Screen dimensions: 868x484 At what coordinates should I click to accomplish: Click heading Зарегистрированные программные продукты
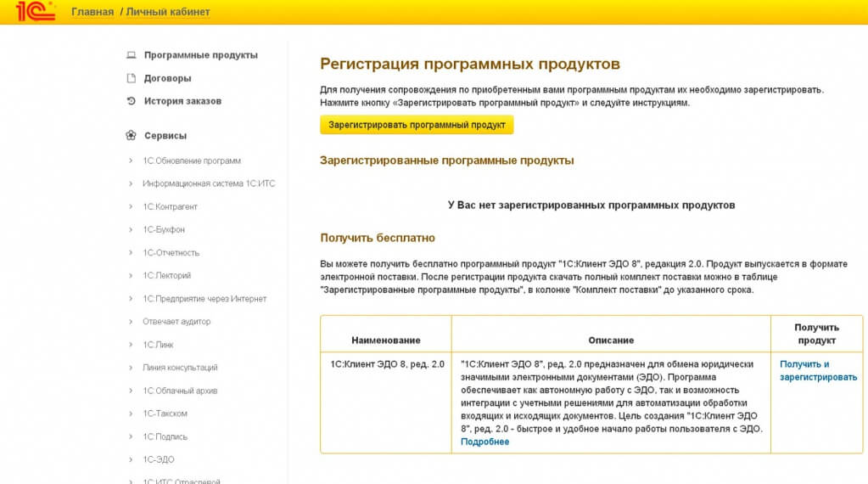coord(447,160)
